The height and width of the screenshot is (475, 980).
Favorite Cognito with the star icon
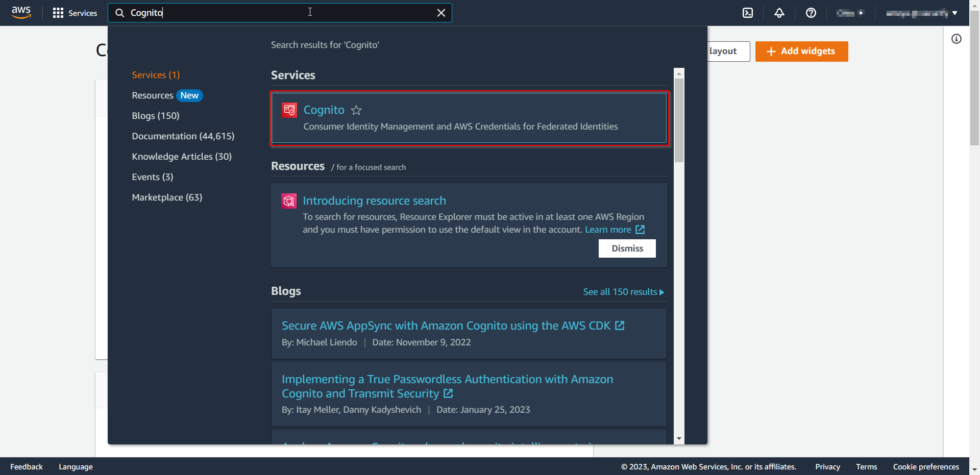click(x=356, y=110)
